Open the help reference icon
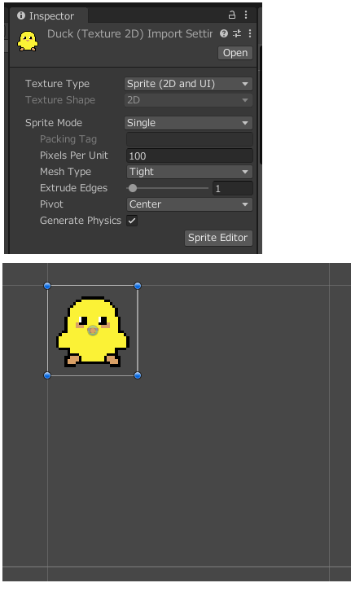 pos(224,33)
